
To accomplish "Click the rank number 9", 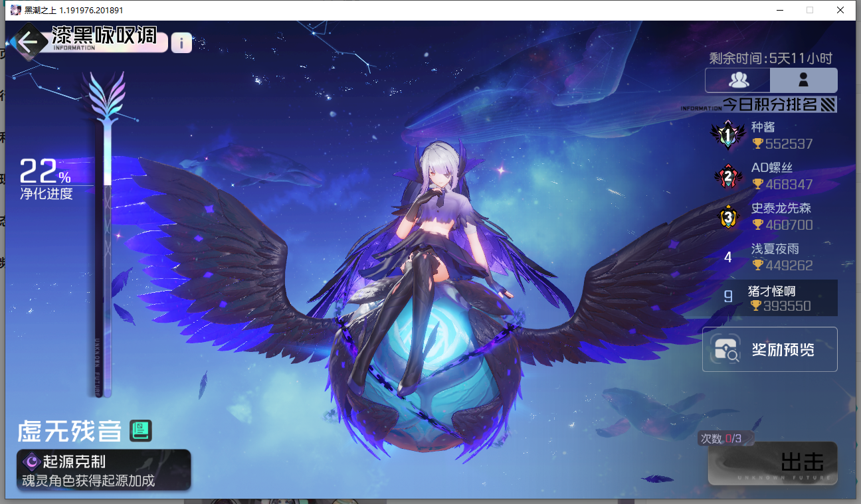I will click(x=727, y=296).
